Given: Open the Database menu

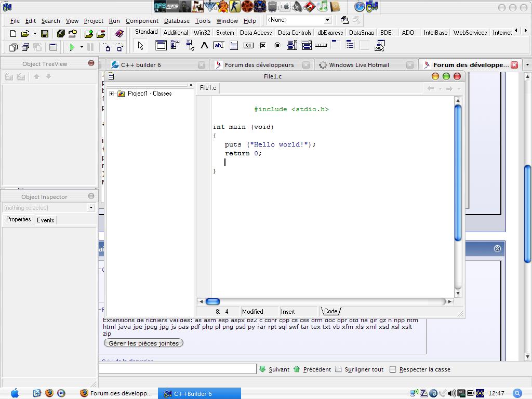Looking at the screenshot, I should coord(177,21).
